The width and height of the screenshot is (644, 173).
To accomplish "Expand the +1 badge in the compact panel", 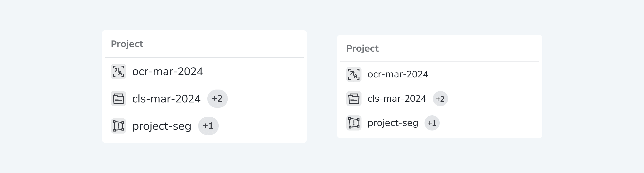I will (432, 123).
